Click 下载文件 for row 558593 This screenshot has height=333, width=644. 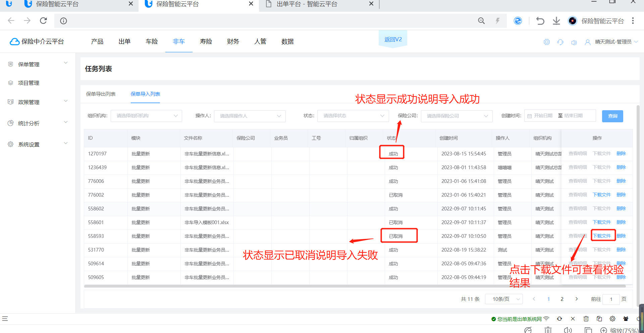coord(602,236)
